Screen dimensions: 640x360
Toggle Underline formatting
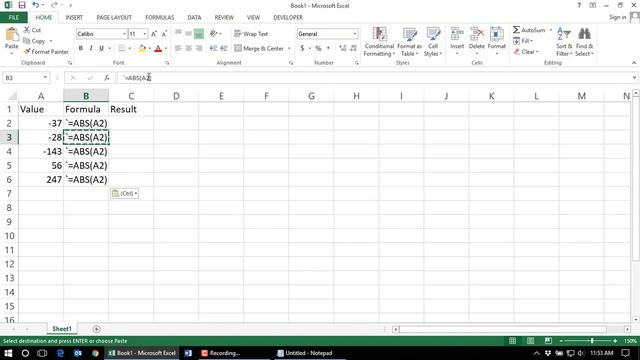[x=101, y=48]
